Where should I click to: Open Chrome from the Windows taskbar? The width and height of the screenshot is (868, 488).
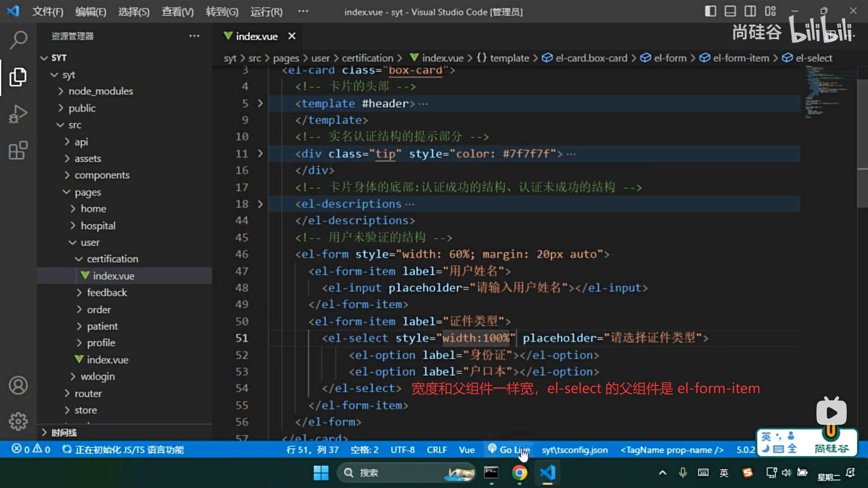(519, 473)
